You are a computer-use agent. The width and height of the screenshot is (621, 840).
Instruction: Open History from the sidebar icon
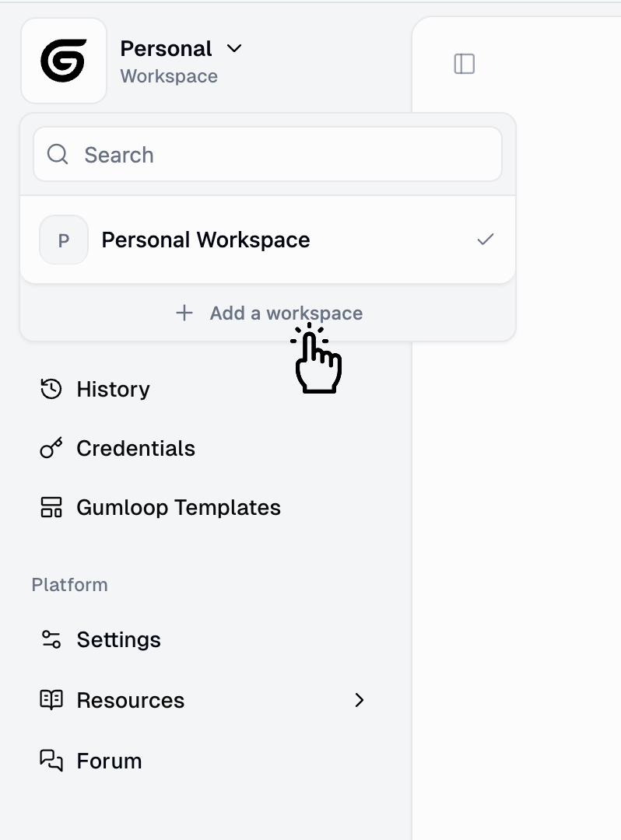click(51, 389)
